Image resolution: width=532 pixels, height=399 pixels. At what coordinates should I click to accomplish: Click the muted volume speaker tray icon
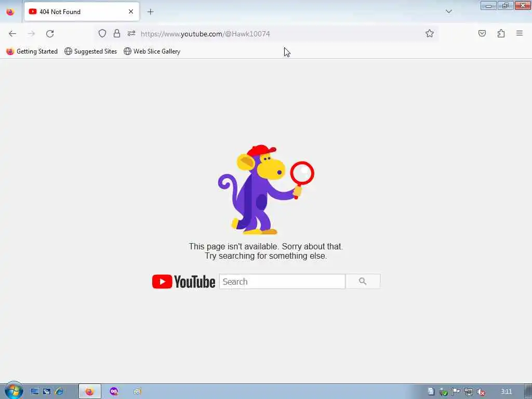click(x=481, y=392)
